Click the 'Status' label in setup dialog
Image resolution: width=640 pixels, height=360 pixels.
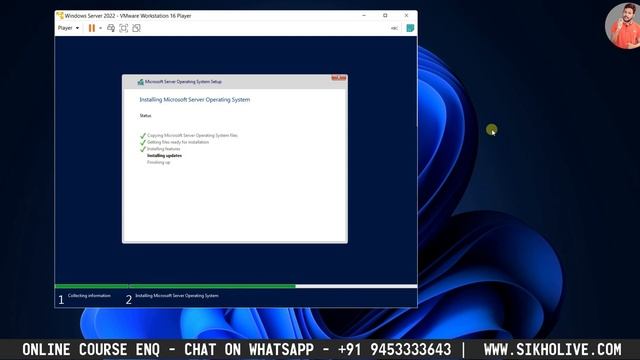[145, 116]
